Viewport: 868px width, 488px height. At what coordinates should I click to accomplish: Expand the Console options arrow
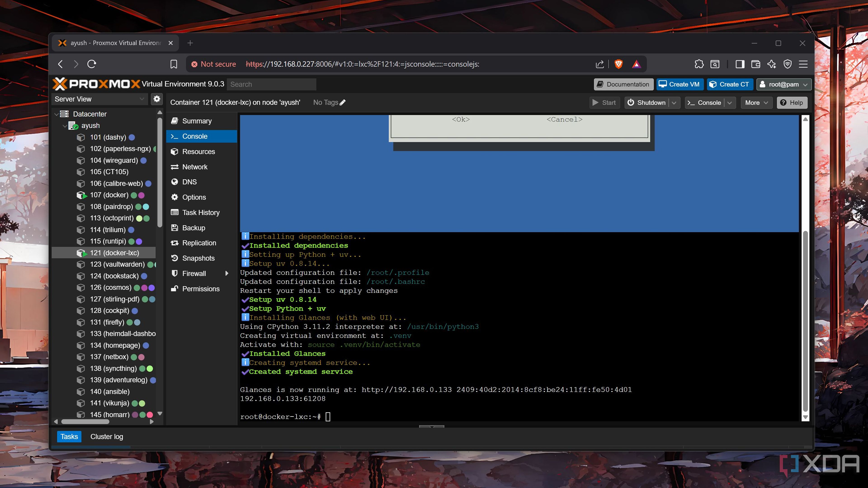(730, 103)
